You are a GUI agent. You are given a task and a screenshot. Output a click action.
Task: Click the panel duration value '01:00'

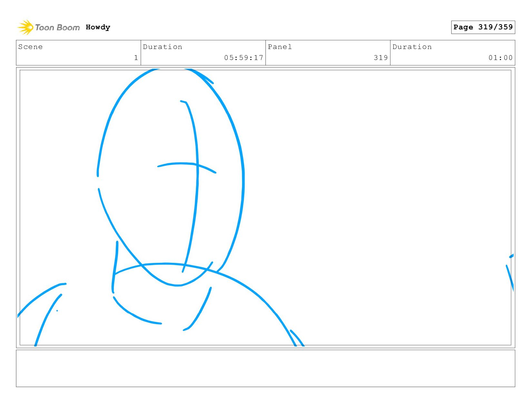tap(500, 58)
